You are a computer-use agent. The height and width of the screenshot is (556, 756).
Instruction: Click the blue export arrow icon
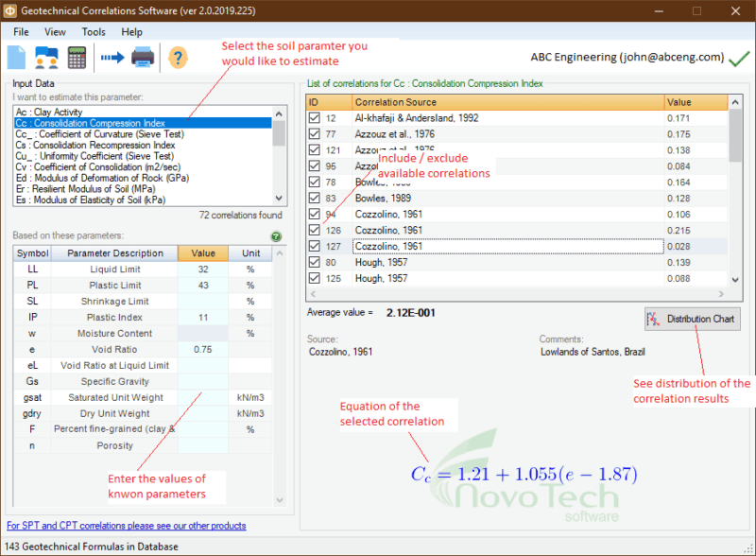[x=112, y=58]
